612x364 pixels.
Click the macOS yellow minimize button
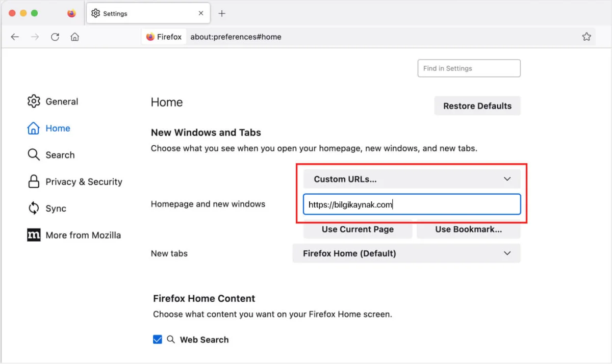(x=23, y=13)
